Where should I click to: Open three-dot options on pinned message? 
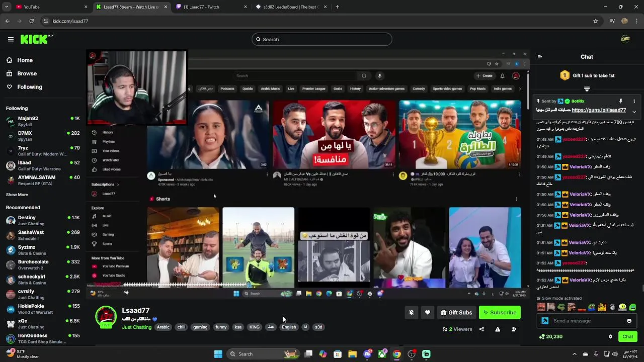tap(634, 101)
